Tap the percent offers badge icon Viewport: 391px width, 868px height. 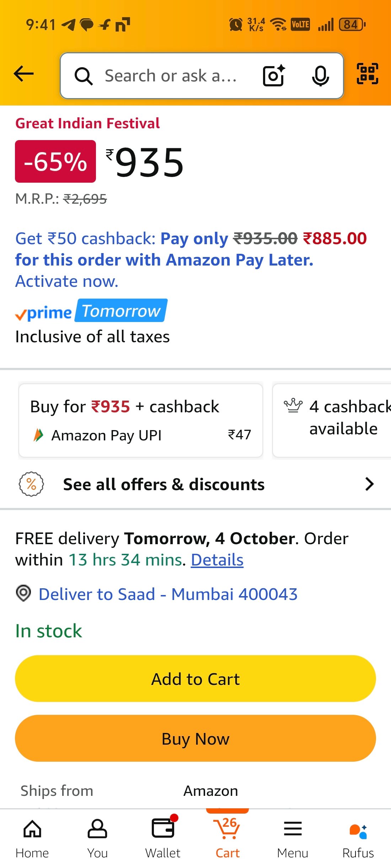coord(31,484)
